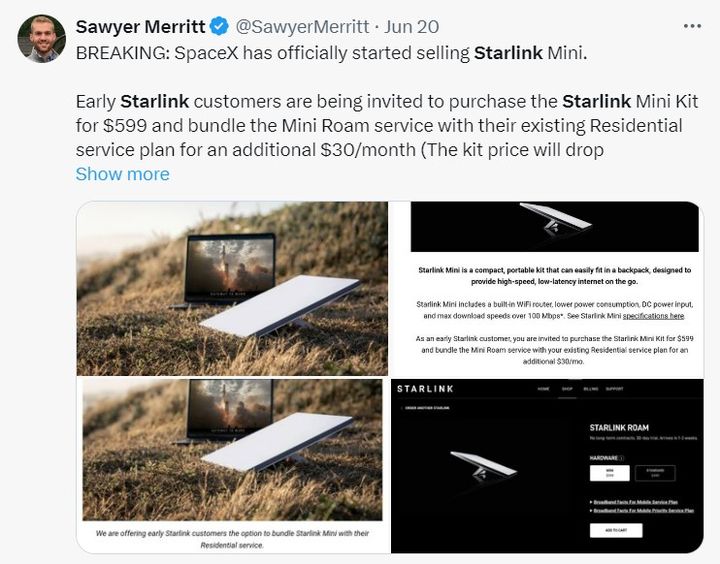
Task: Go to the SUPPORT tab
Action: 615,388
